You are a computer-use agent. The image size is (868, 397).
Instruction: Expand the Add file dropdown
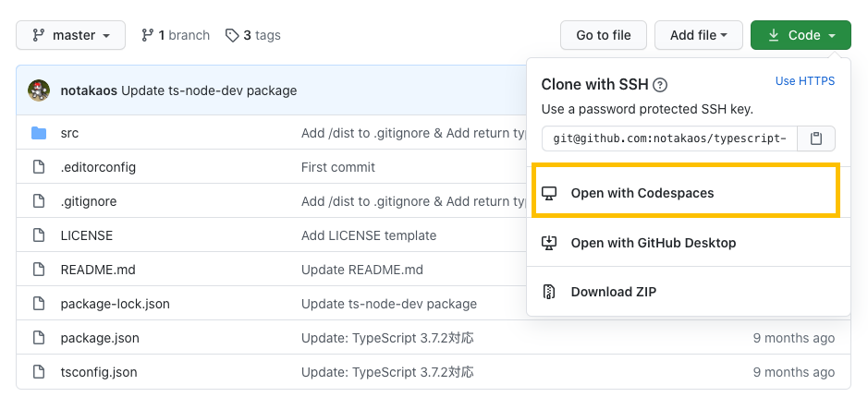(x=699, y=35)
